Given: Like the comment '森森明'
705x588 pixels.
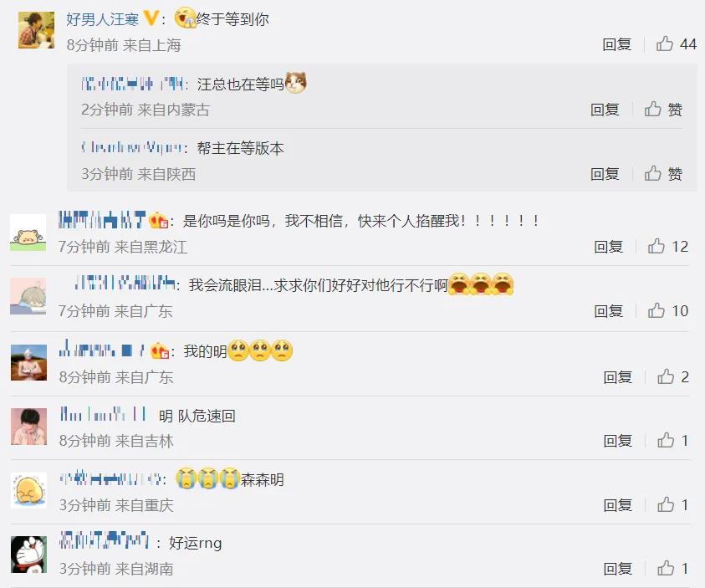Looking at the screenshot, I should (673, 505).
